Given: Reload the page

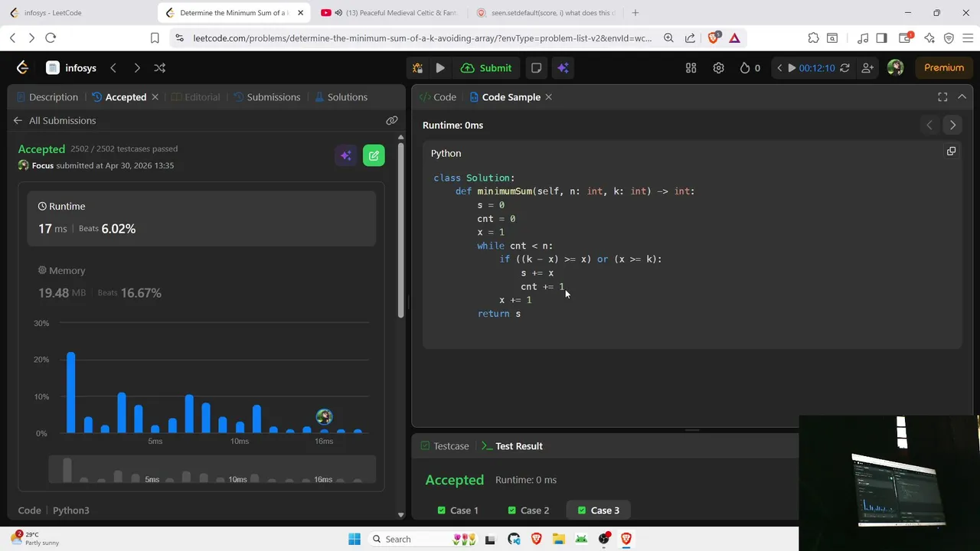Looking at the screenshot, I should [51, 38].
